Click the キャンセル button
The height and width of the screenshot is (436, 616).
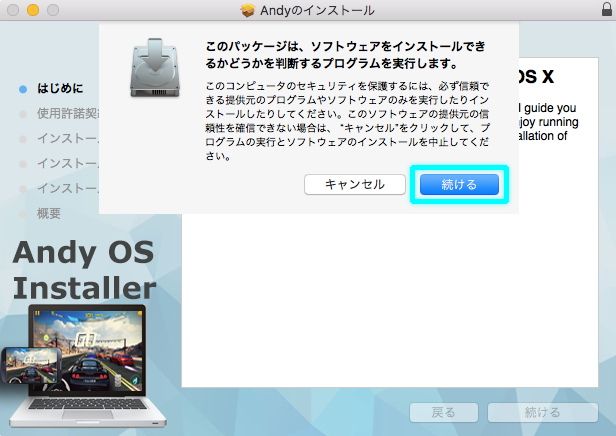point(355,184)
